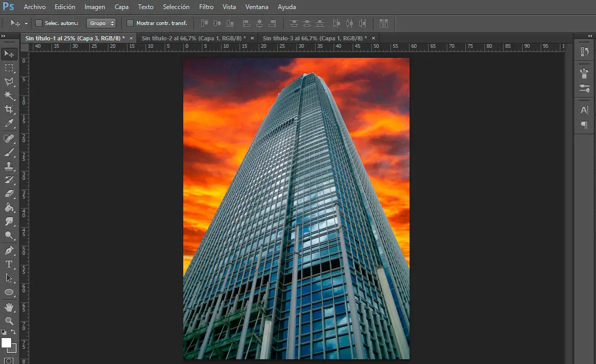Select the Crop tool
This screenshot has width=596, height=364.
pos(9,109)
